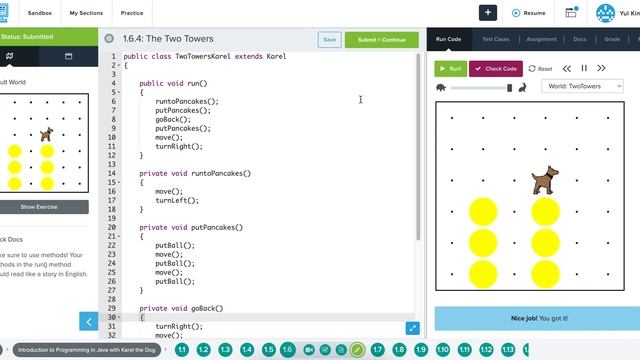Click the turtle slow speed icon

tap(441, 87)
